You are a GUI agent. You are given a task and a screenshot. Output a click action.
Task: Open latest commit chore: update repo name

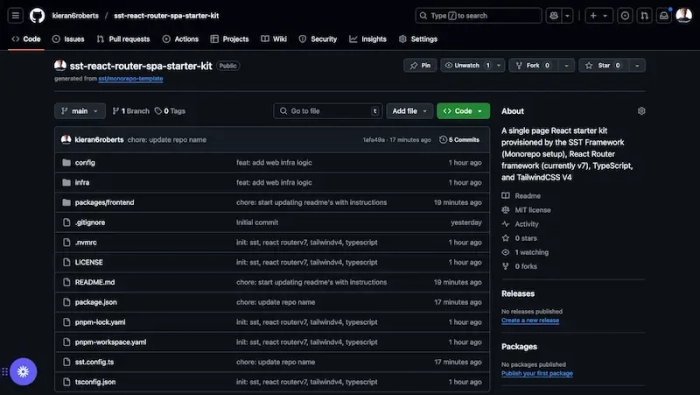(x=167, y=140)
